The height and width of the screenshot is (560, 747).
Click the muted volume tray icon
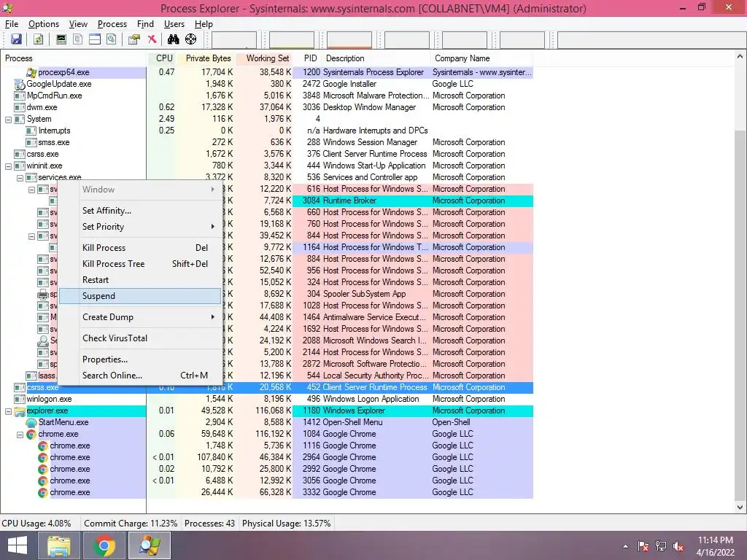point(678,546)
